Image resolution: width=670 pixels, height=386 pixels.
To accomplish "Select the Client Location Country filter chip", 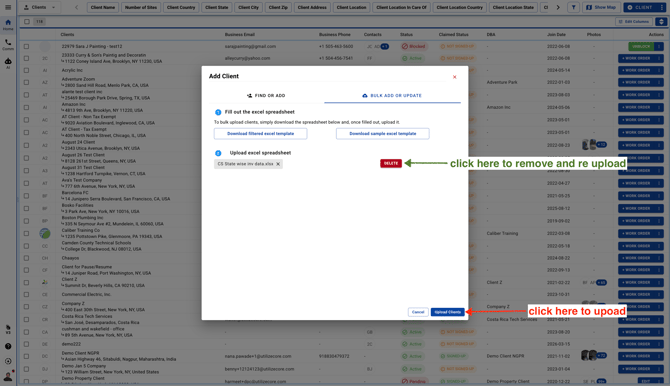I will pos(460,7).
